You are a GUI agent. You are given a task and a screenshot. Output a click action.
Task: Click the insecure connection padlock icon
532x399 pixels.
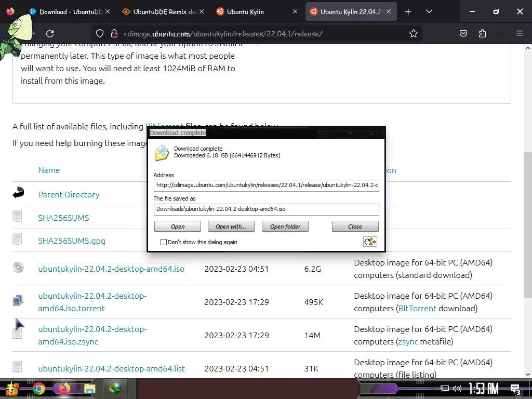114,33
